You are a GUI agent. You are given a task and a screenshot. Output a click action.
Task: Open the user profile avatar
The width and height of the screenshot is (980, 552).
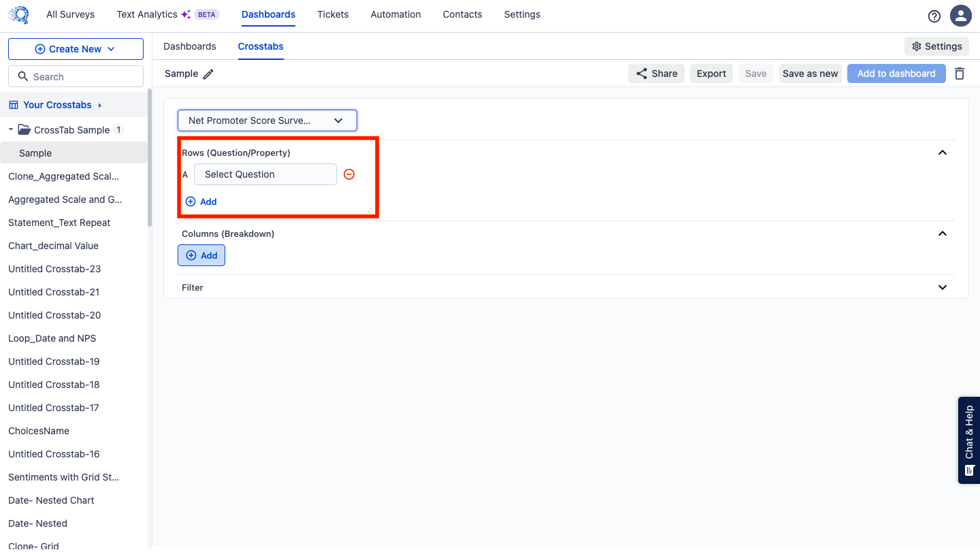(x=960, y=16)
